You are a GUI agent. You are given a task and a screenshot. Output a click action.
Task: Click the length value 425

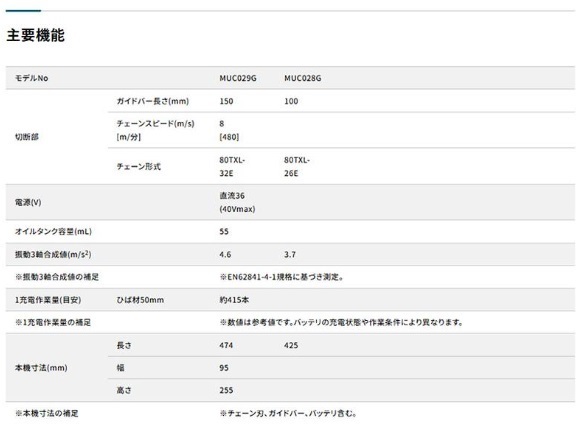291,345
